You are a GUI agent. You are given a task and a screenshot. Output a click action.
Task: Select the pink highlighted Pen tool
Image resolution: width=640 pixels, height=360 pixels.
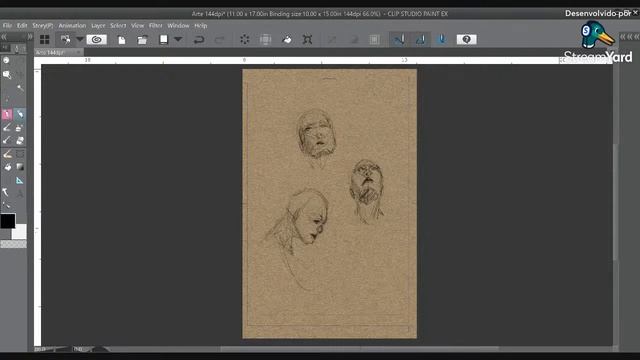(x=7, y=114)
